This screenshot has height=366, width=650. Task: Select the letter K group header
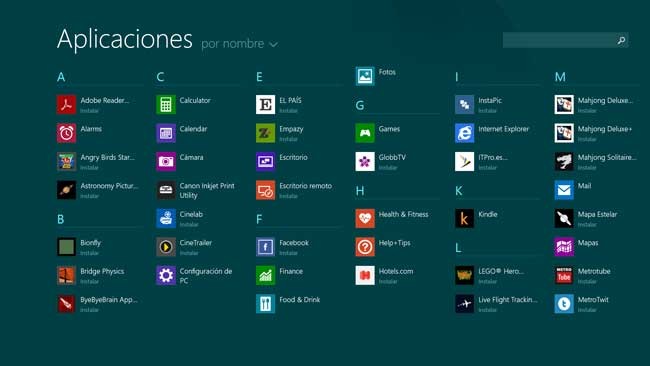click(x=458, y=191)
